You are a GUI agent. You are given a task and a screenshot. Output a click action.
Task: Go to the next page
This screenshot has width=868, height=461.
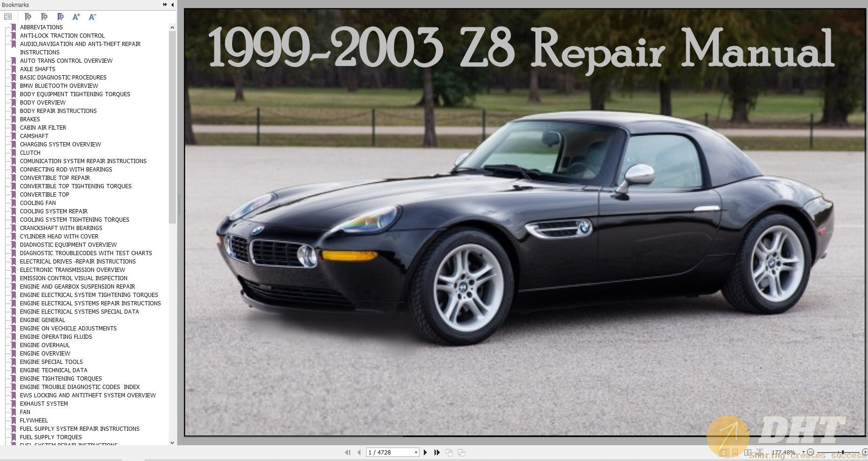tap(425, 452)
